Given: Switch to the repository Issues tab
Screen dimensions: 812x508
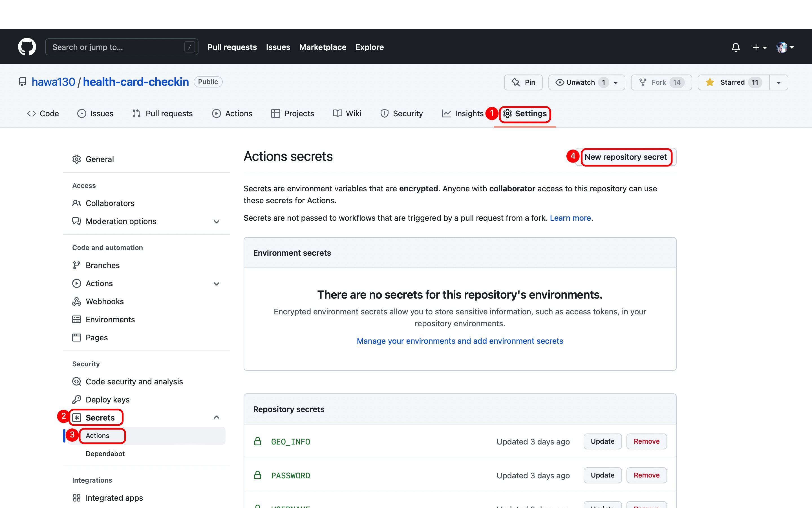Looking at the screenshot, I should (x=95, y=113).
